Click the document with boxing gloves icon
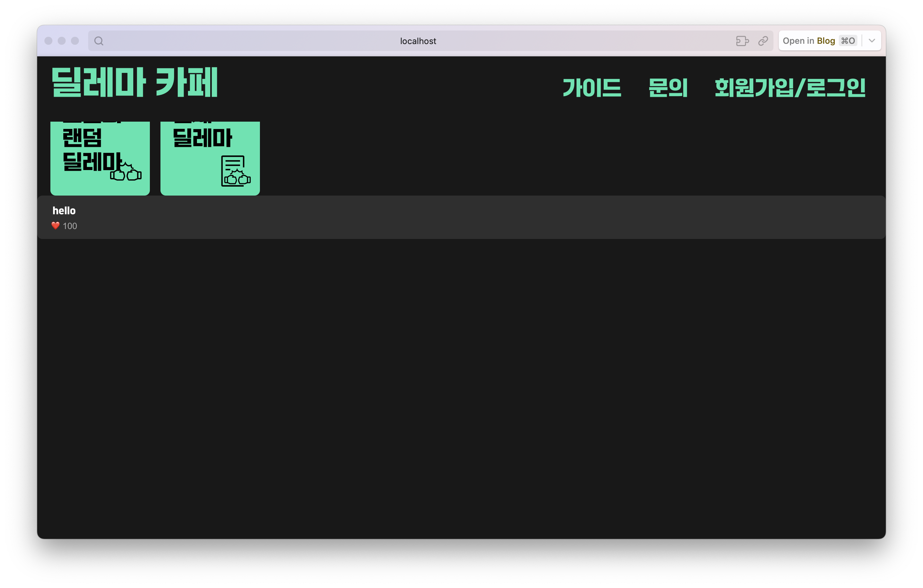 point(235,171)
